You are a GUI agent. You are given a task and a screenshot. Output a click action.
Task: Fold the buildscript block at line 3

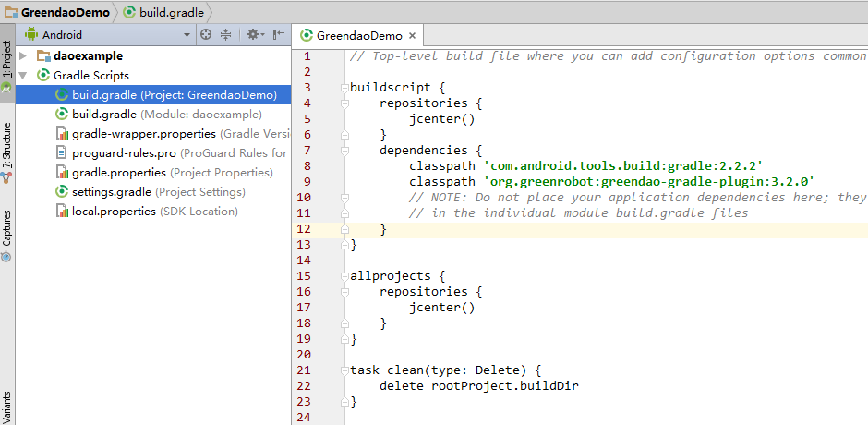coord(344,88)
